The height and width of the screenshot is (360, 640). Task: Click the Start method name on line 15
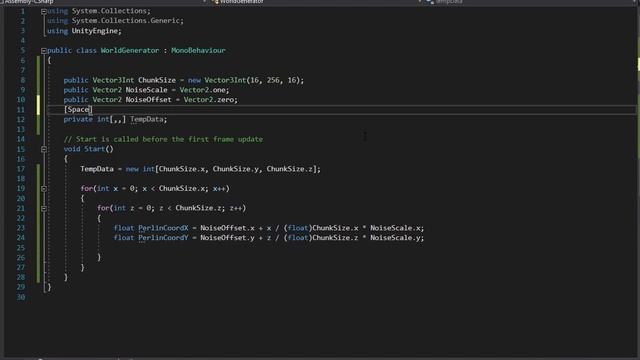coord(95,149)
